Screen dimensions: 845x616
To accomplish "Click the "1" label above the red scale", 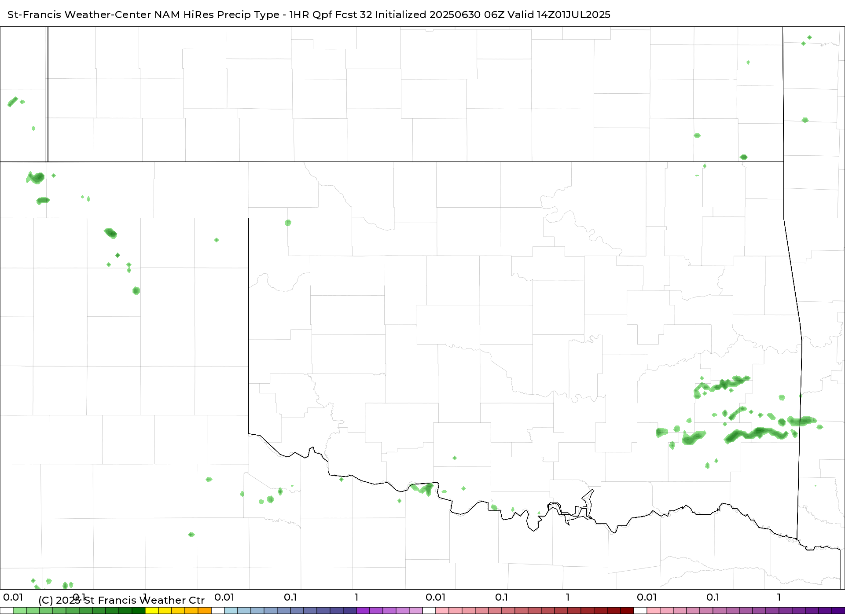I will (x=568, y=597).
